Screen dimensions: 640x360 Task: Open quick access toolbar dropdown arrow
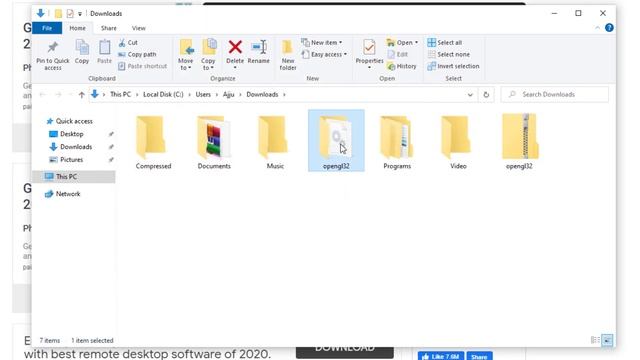80,14
